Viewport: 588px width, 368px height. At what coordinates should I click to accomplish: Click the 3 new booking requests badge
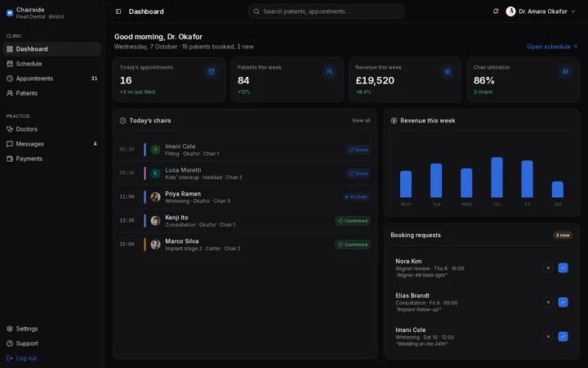click(563, 235)
